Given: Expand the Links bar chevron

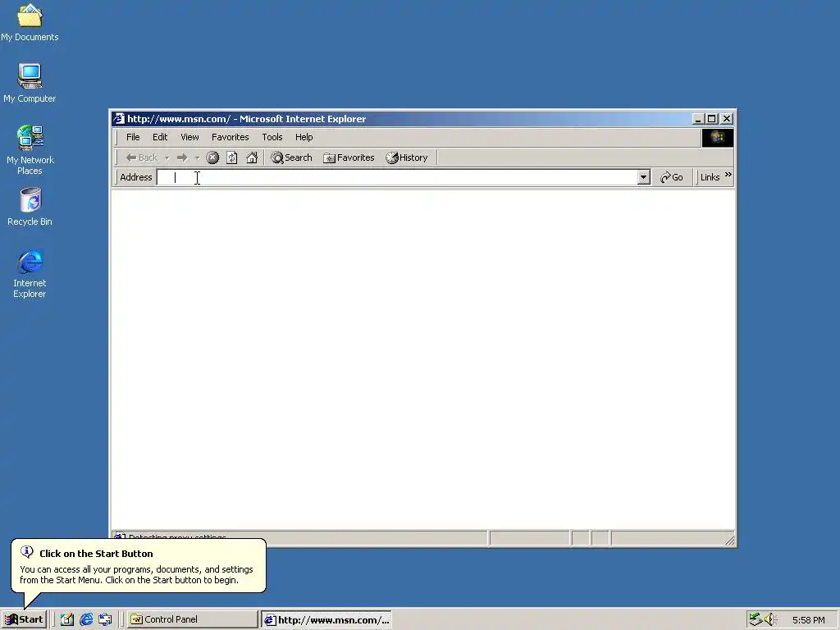Looking at the screenshot, I should click(728, 175).
